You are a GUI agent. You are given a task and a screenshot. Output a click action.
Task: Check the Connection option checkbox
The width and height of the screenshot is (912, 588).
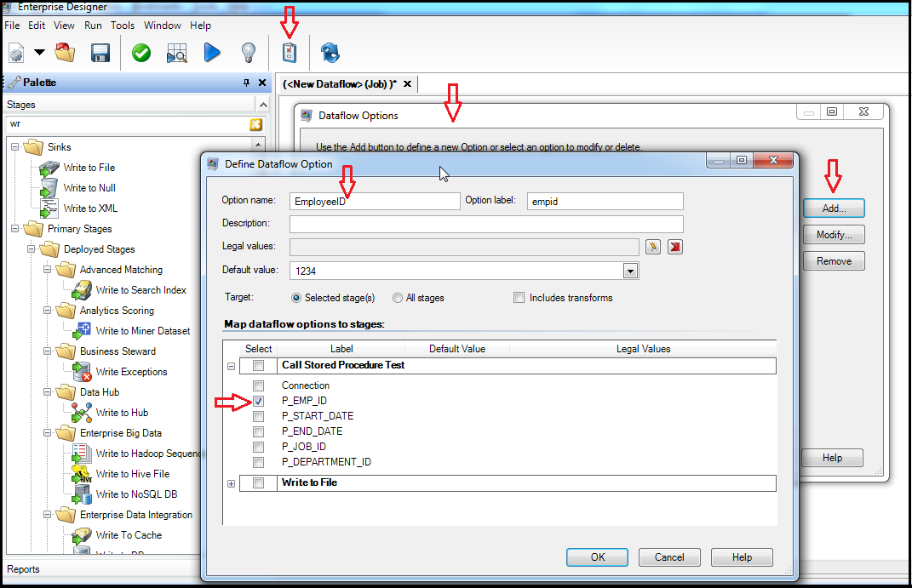(x=258, y=385)
